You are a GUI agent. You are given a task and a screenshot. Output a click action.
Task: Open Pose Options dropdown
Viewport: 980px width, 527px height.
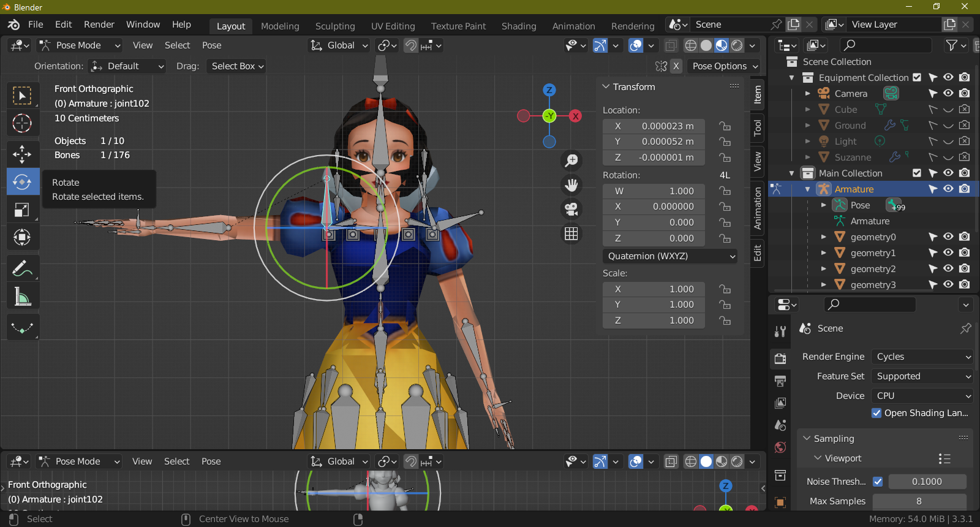coord(725,66)
